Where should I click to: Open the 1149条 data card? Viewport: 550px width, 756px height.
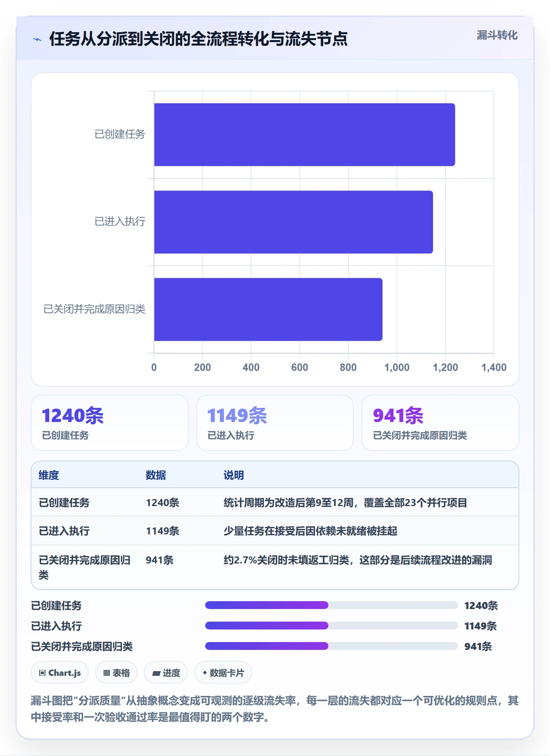click(275, 423)
